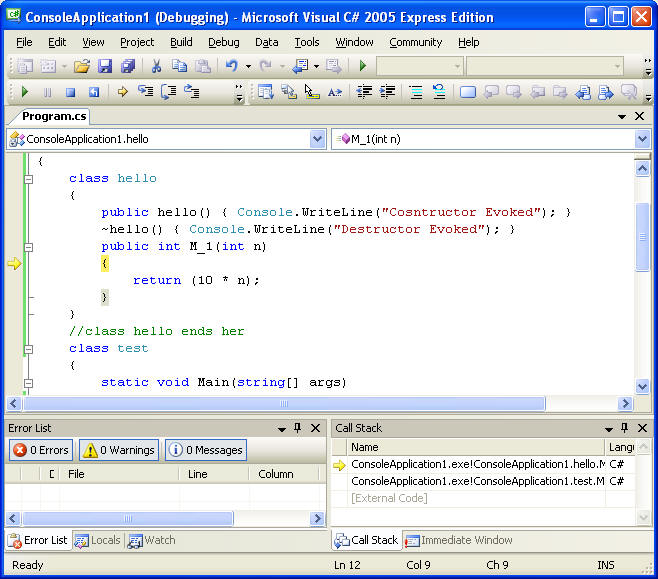This screenshot has height=579, width=658.
Task: Click the Save All toolbar icon
Action: tap(128, 66)
